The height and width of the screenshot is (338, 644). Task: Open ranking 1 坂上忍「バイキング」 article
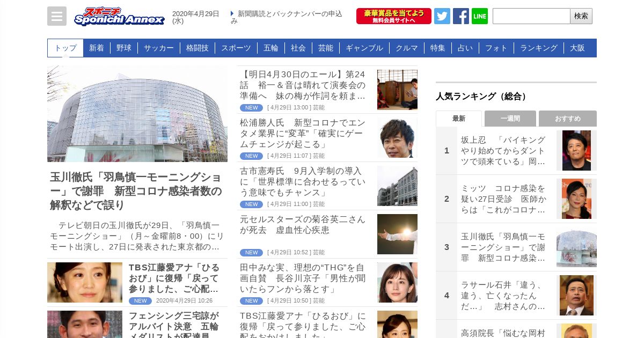coord(503,150)
